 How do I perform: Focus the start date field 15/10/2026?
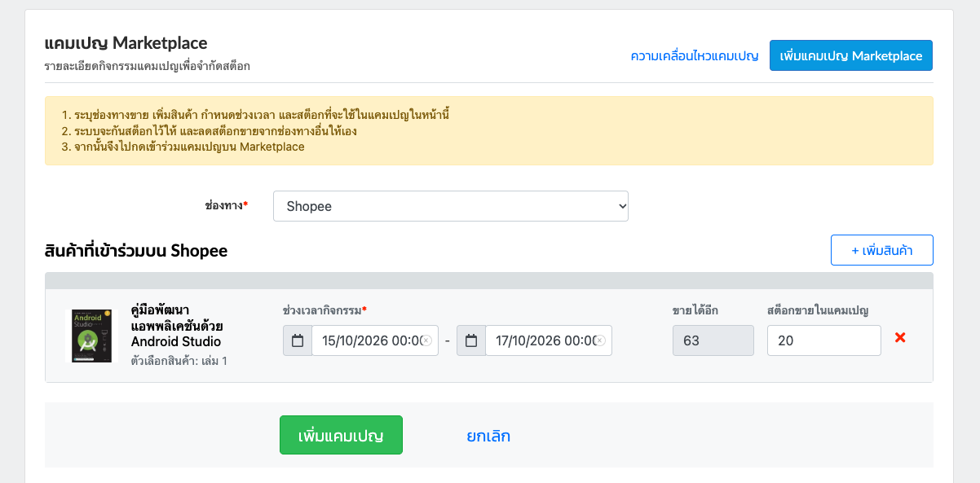pyautogui.click(x=375, y=340)
